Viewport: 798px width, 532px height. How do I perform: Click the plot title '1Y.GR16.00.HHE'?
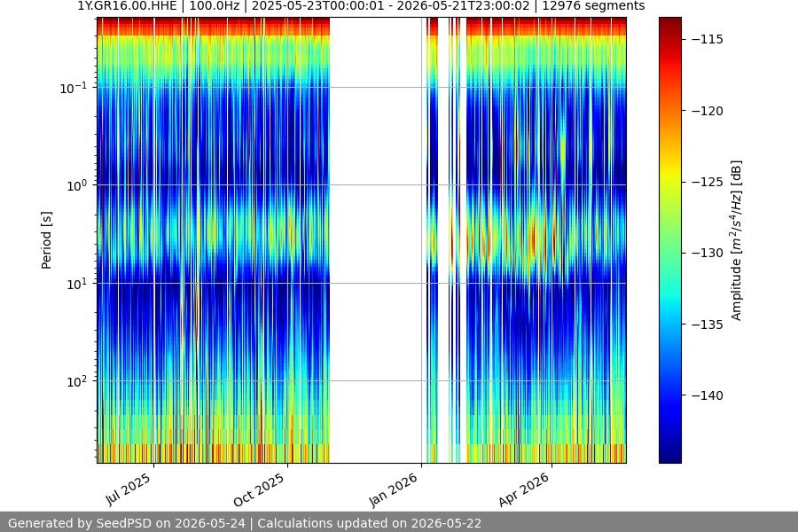(127, 6)
